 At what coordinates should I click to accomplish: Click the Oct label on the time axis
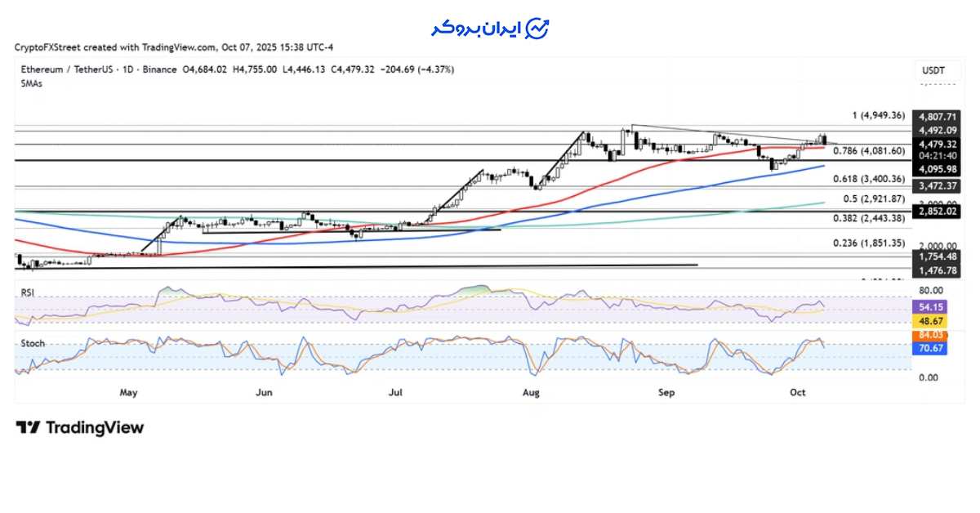point(797,393)
